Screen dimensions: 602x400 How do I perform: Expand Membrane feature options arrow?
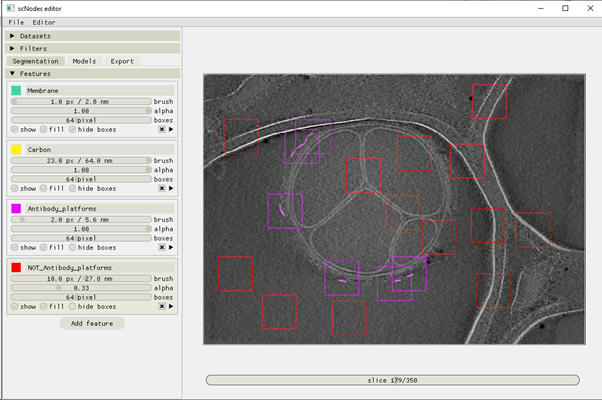pos(171,129)
